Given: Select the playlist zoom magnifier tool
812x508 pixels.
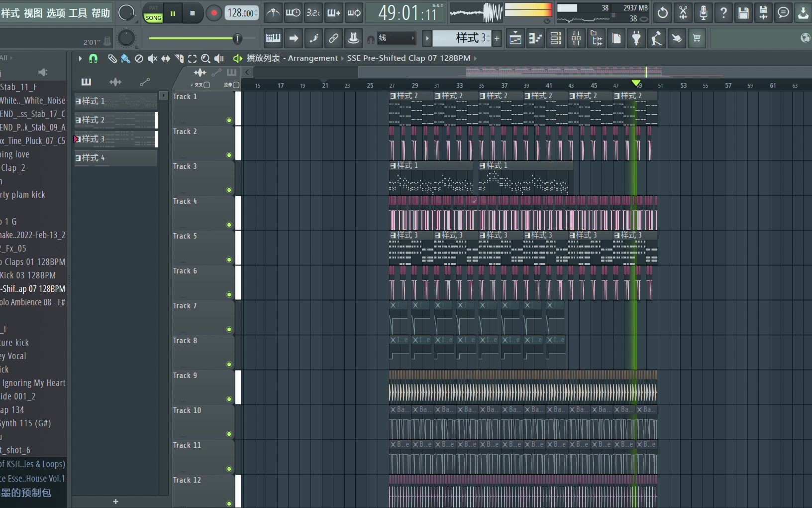Looking at the screenshot, I should 205,59.
